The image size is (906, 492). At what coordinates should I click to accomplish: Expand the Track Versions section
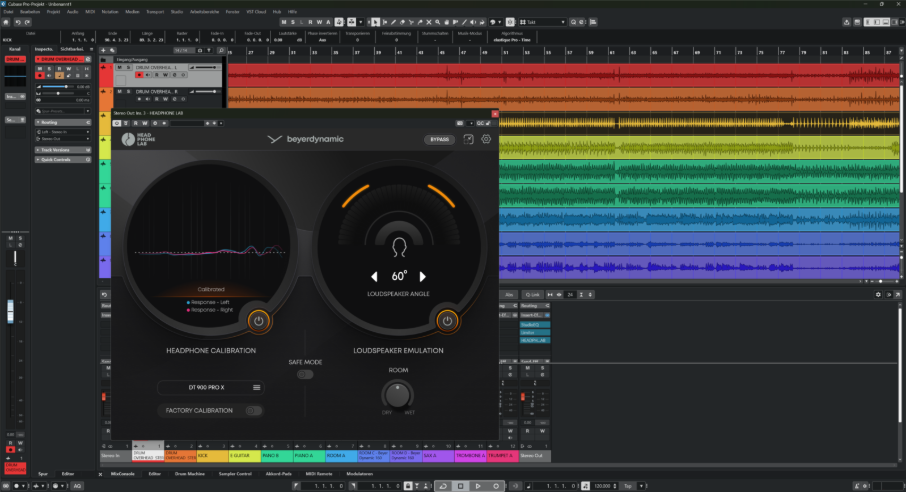coord(62,150)
